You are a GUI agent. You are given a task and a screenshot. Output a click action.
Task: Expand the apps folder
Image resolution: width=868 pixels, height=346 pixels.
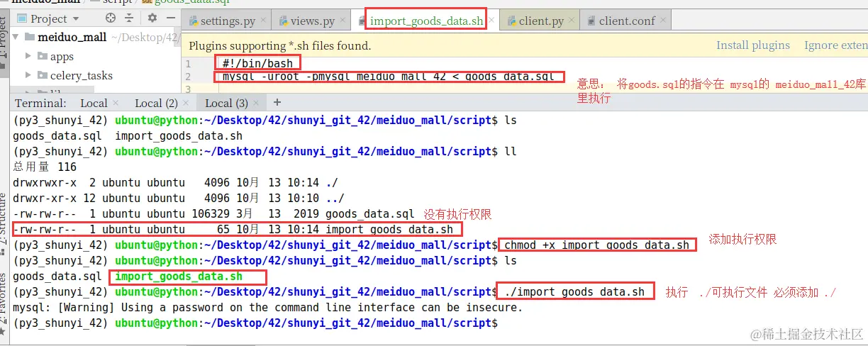[x=28, y=56]
